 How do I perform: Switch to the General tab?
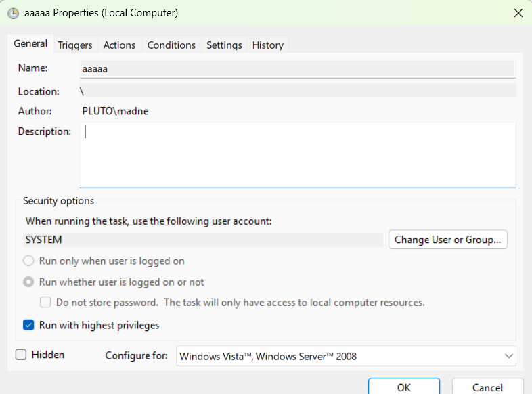30,44
